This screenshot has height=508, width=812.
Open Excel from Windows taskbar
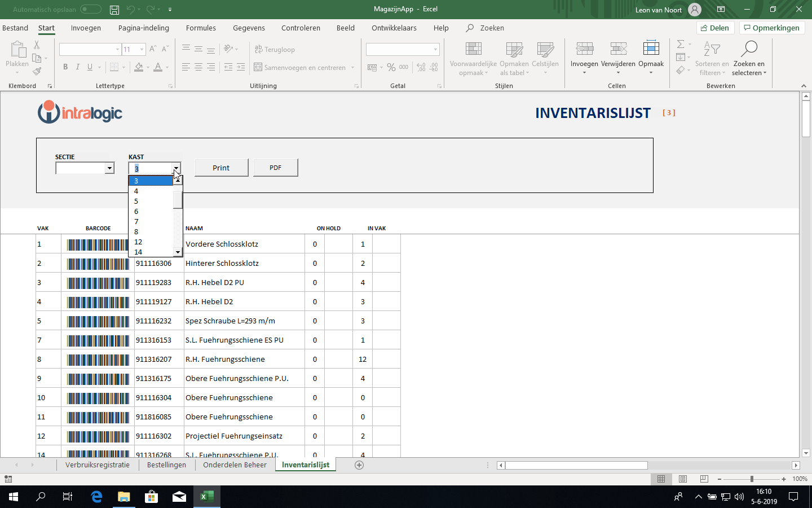[x=206, y=497]
